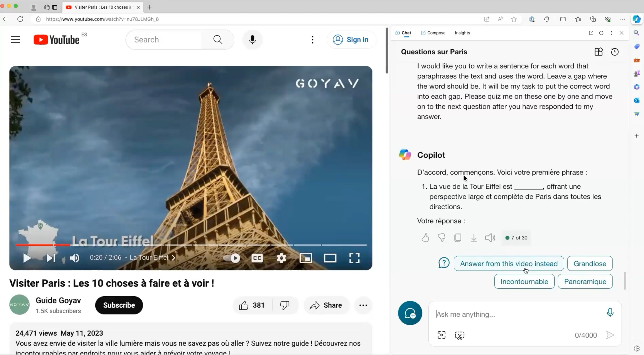
Task: Open more actions below the video
Action: coord(363,305)
